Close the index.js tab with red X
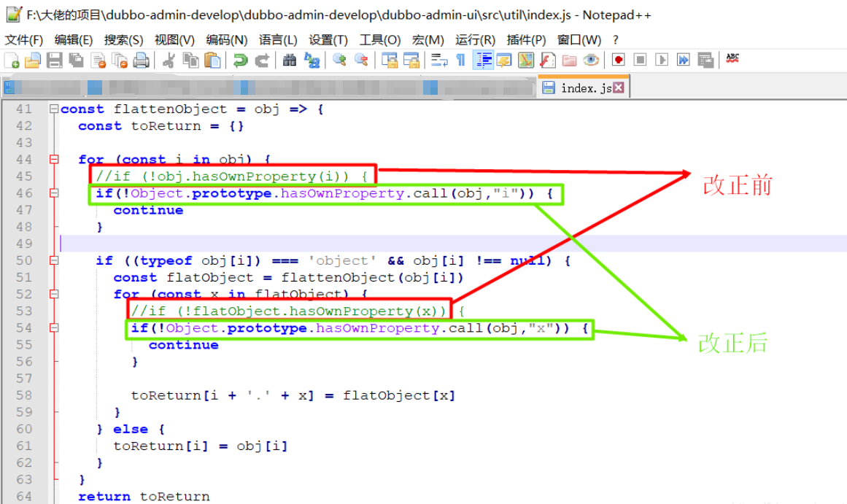The height and width of the screenshot is (504, 847). pos(619,88)
